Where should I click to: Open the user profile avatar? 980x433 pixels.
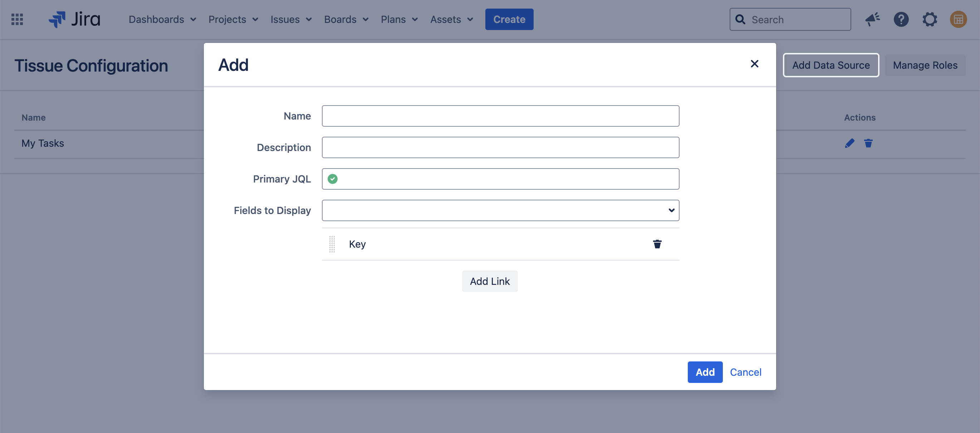click(x=958, y=19)
